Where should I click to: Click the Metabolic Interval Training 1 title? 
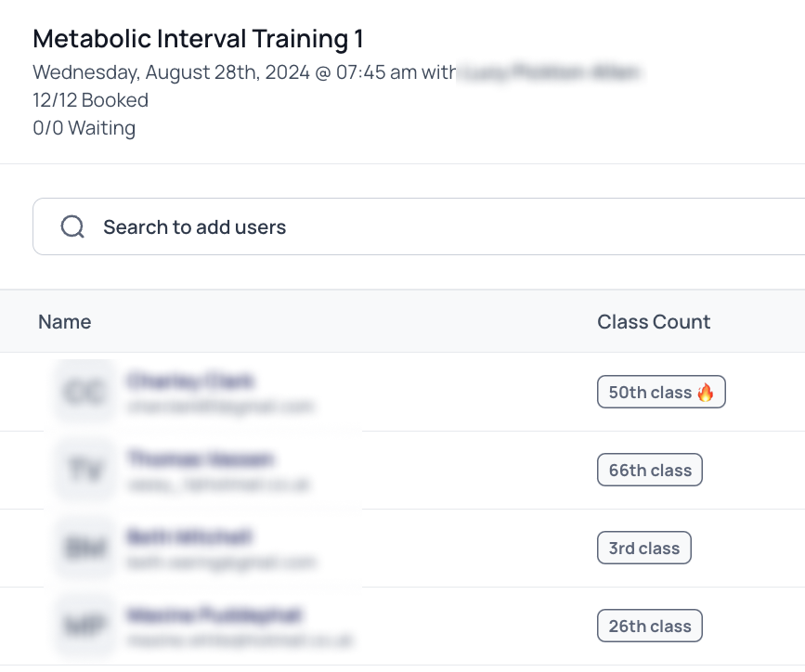point(198,39)
